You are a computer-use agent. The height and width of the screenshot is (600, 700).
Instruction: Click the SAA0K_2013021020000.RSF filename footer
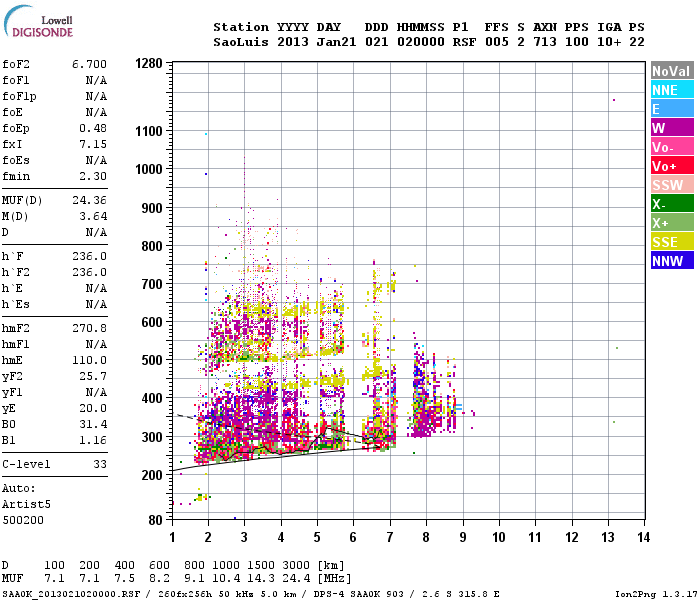[71, 594]
